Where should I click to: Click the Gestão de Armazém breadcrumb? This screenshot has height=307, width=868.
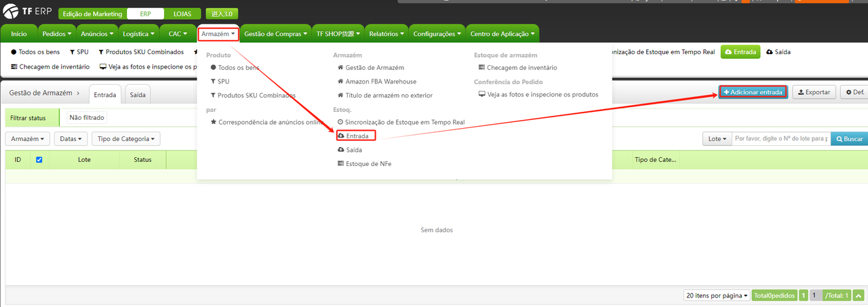[41, 95]
